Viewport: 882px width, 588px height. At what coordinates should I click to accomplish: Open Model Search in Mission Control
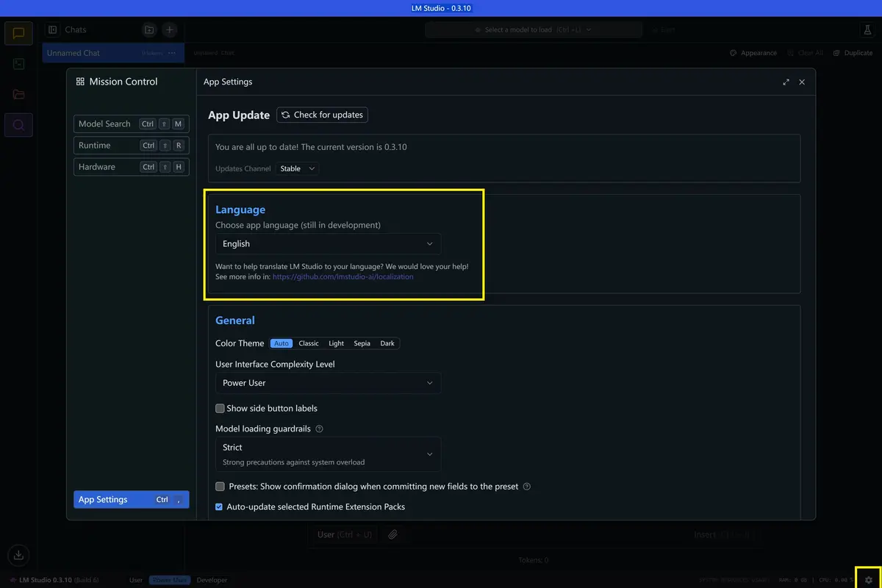[132, 124]
